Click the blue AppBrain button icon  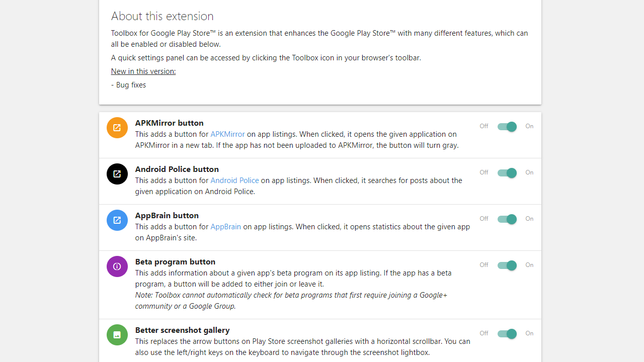pyautogui.click(x=117, y=220)
